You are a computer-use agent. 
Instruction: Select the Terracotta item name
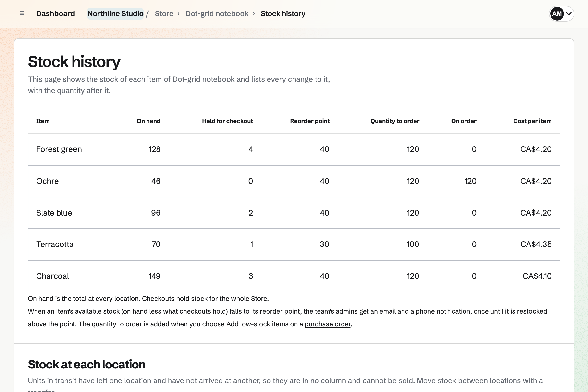pos(55,244)
